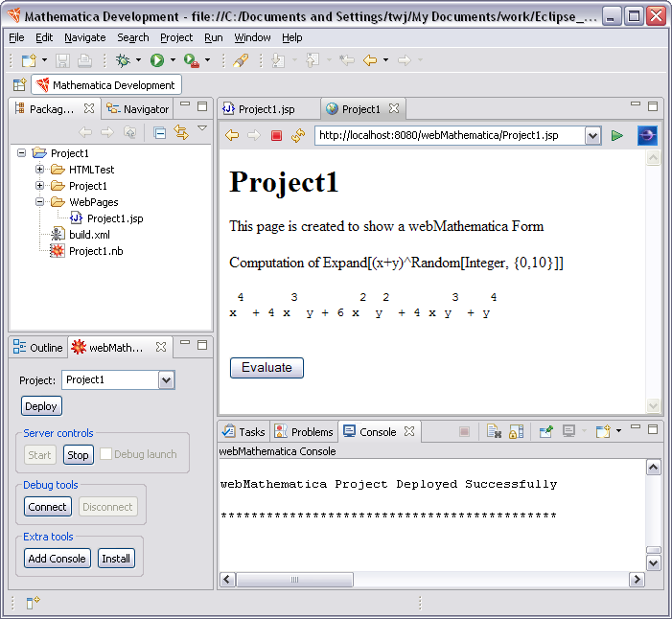This screenshot has width=672, height=619.
Task: Click the browser globe icon at far right
Action: (x=647, y=136)
